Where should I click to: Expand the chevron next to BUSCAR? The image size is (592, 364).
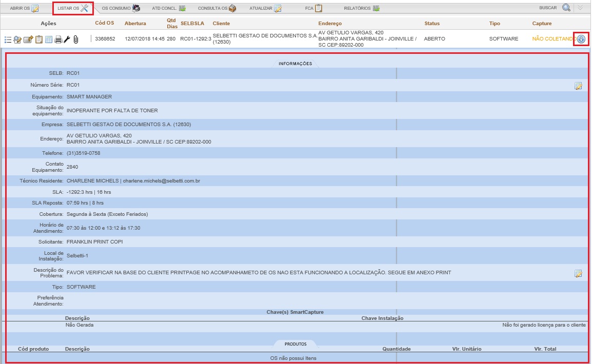click(580, 8)
